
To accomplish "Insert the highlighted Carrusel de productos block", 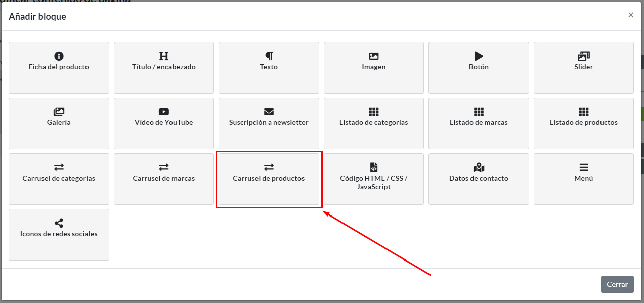I will point(269,179).
